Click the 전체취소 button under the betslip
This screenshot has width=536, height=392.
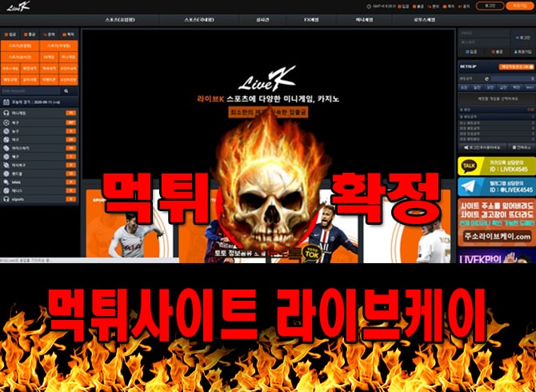[x=522, y=147]
